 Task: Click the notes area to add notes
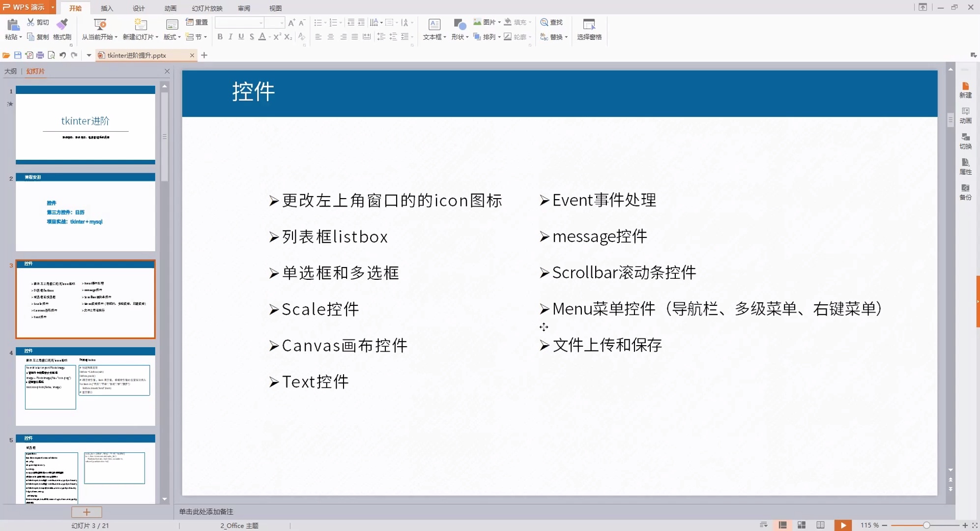[x=206, y=511]
